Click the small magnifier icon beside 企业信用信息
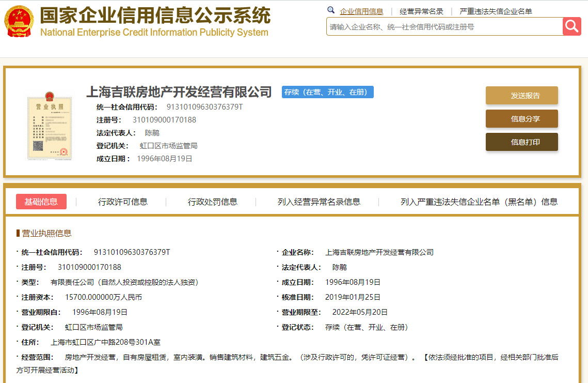The width and height of the screenshot is (588, 383). (331, 10)
